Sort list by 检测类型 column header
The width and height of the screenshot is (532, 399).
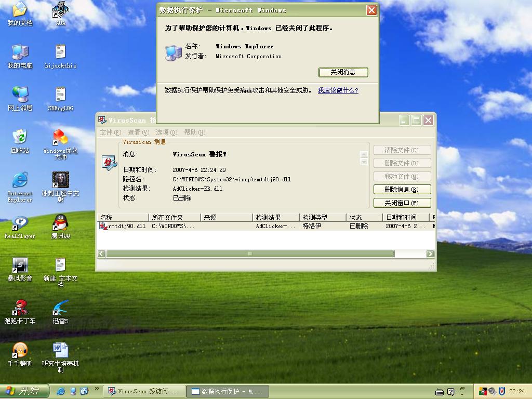323,218
